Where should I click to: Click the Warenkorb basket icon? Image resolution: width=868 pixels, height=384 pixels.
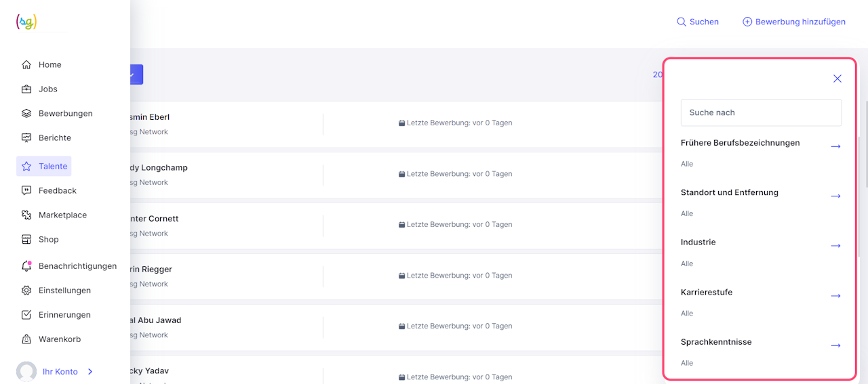pyautogui.click(x=26, y=339)
